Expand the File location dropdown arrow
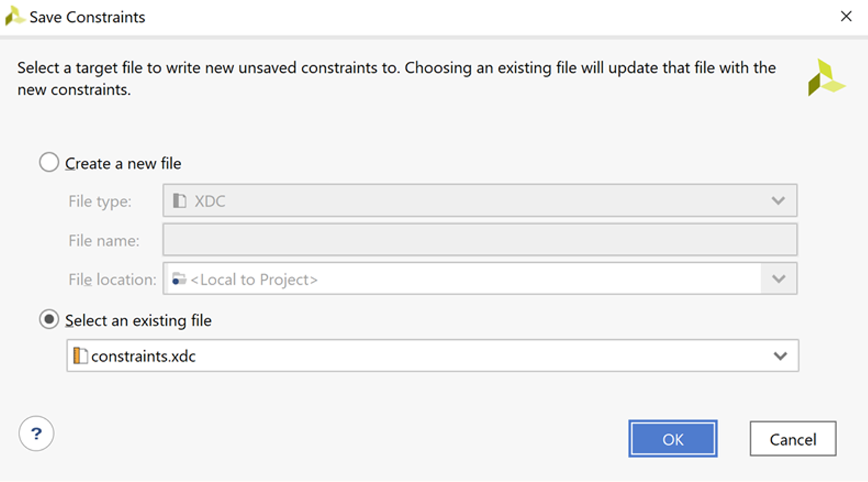 click(778, 279)
